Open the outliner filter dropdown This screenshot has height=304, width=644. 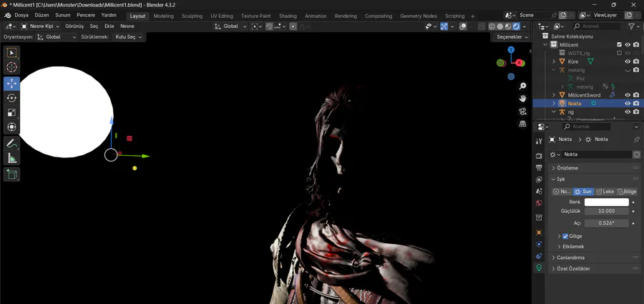click(x=633, y=26)
